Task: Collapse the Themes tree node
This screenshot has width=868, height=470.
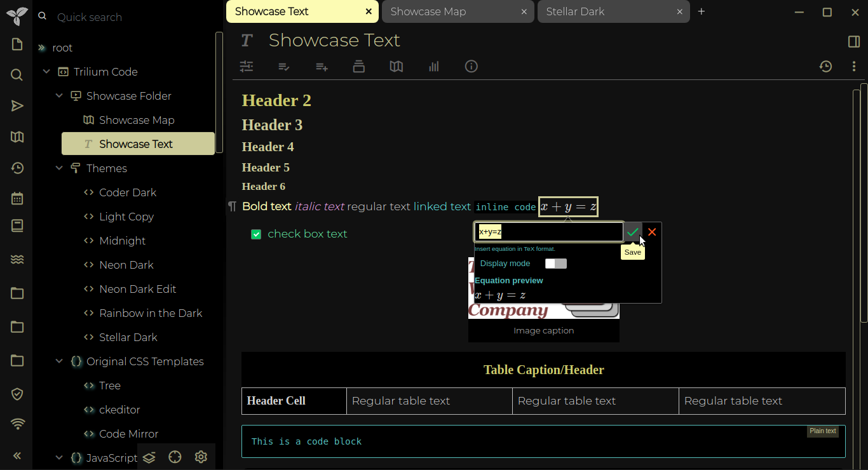Action: [59, 168]
